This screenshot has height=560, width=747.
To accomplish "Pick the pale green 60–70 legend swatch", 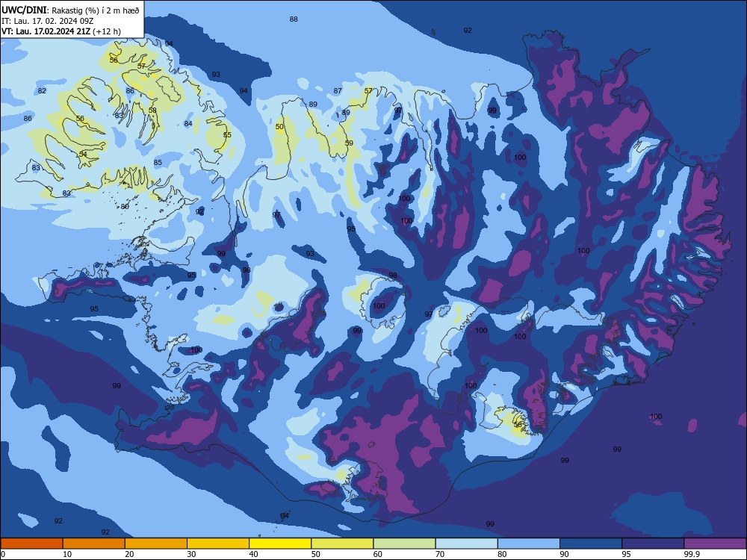I will 404,544.
